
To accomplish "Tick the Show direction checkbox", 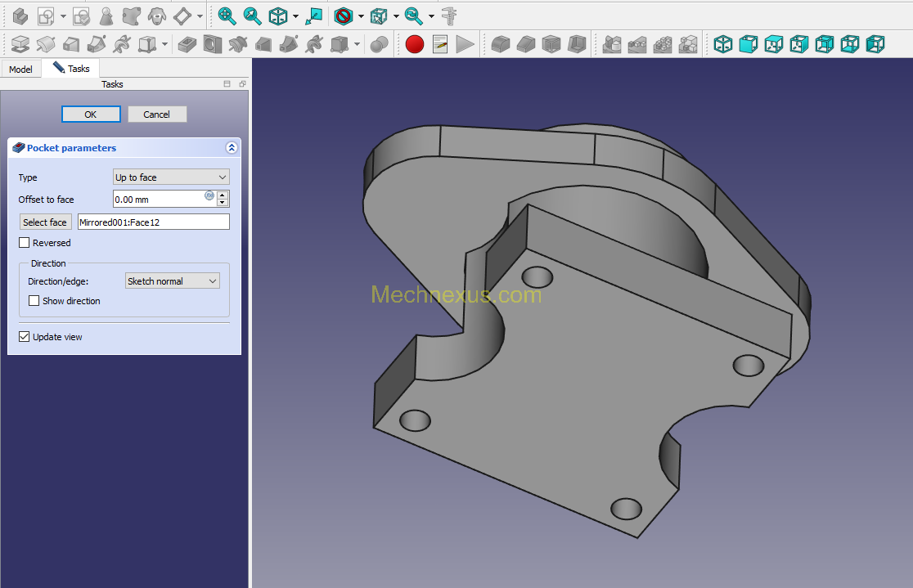I will coord(34,301).
